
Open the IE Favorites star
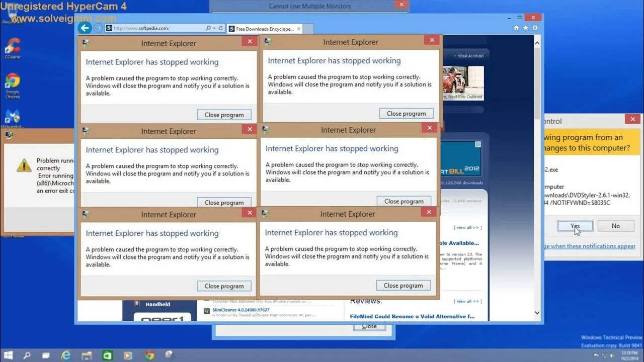[x=526, y=28]
